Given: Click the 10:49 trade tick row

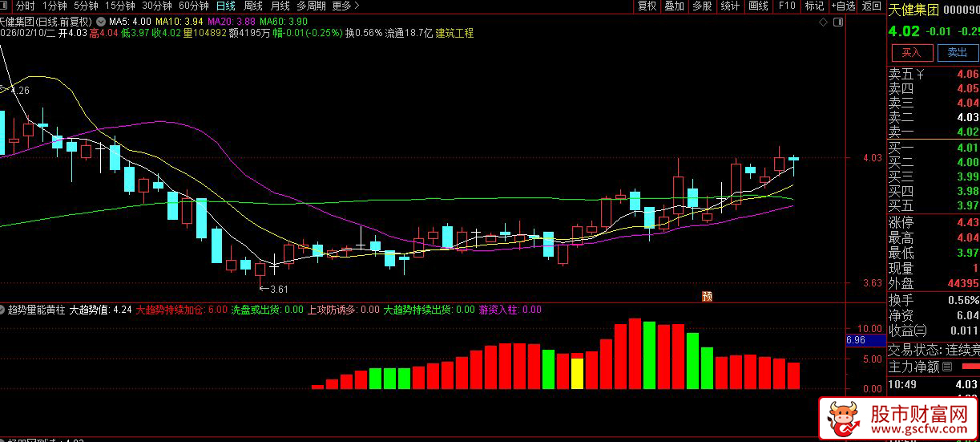Looking at the screenshot, I should pyautogui.click(x=934, y=385).
